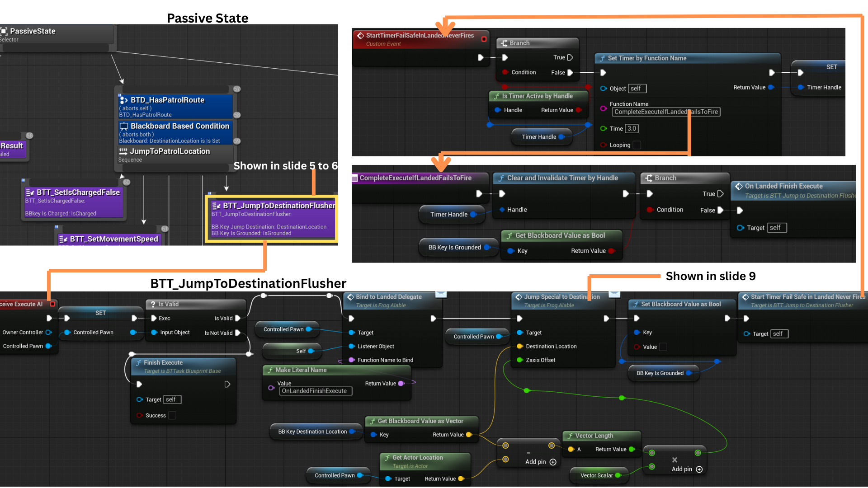The image size is (868, 488).
Task: Click BB Key Destination Location variable node
Action: point(312,432)
